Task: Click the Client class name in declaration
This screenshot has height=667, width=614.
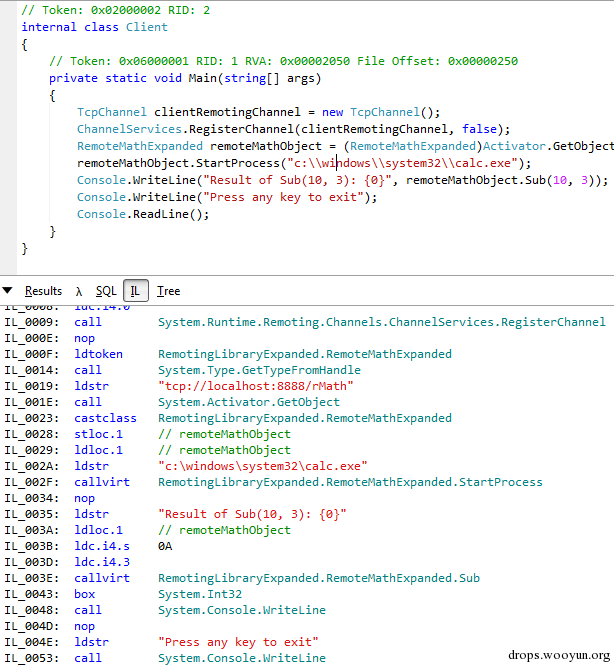Action: pos(147,27)
